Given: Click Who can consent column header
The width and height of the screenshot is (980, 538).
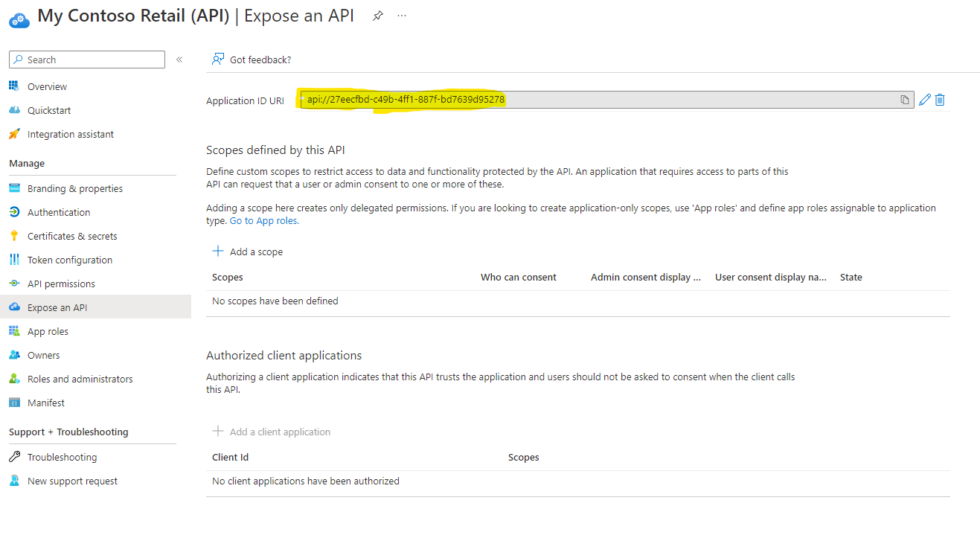Looking at the screenshot, I should pyautogui.click(x=519, y=277).
